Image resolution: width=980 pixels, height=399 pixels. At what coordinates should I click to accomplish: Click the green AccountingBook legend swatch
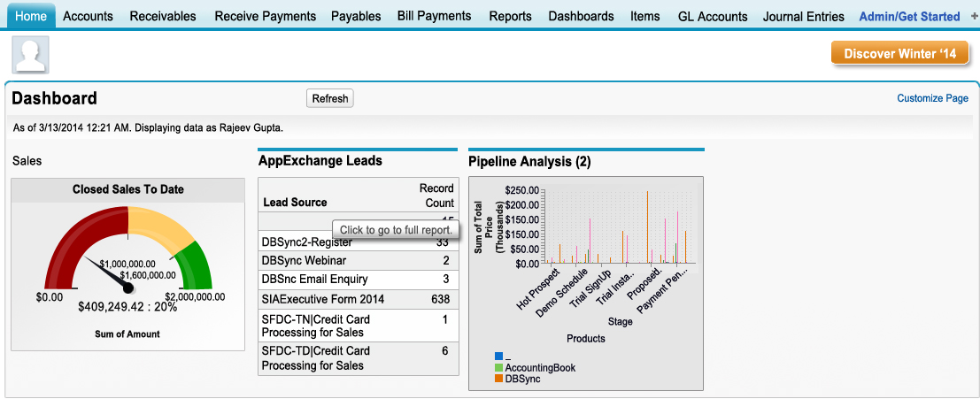[x=499, y=367]
